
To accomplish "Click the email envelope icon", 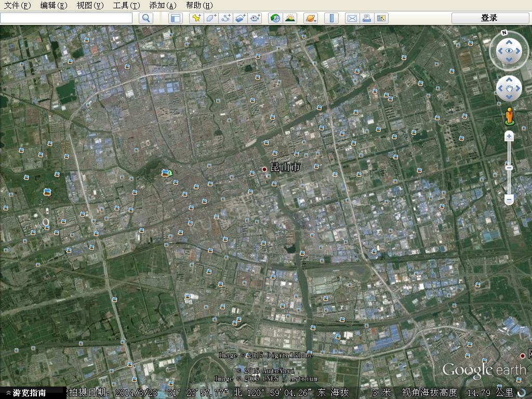I will tap(352, 18).
